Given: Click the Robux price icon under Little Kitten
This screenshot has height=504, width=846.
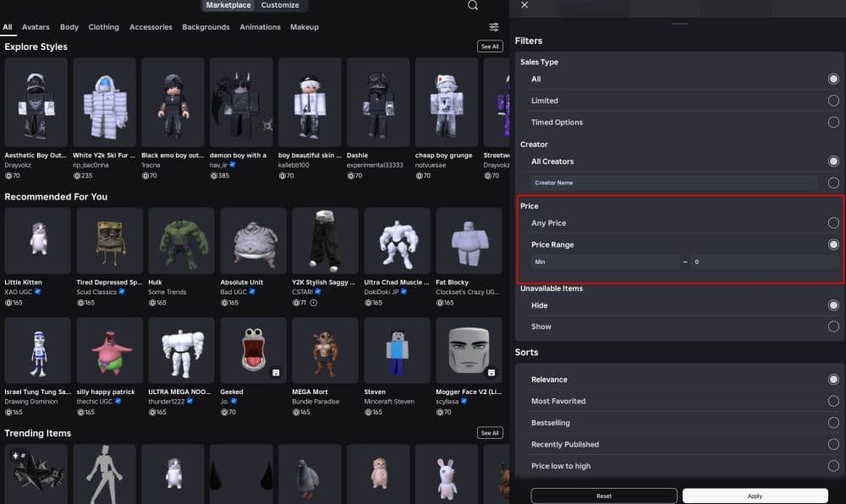Looking at the screenshot, I should point(8,303).
